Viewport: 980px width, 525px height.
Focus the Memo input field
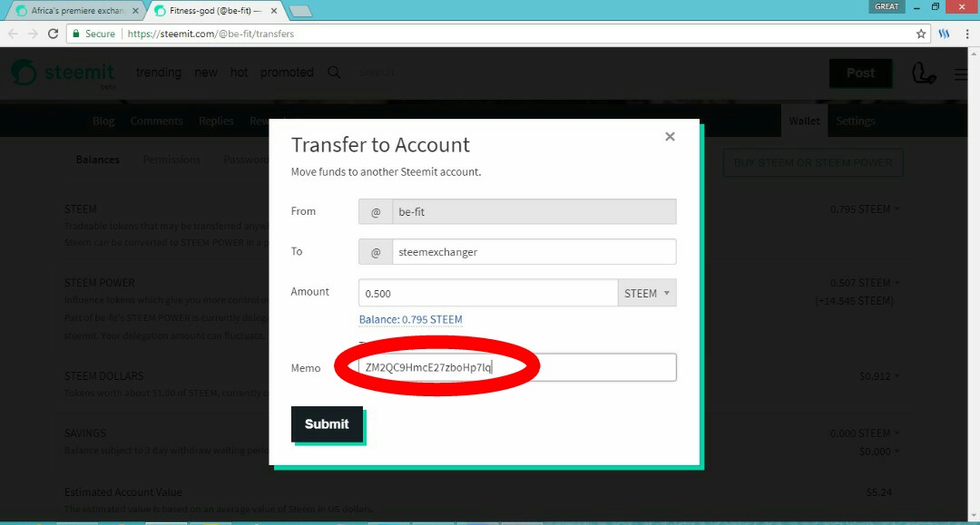517,367
